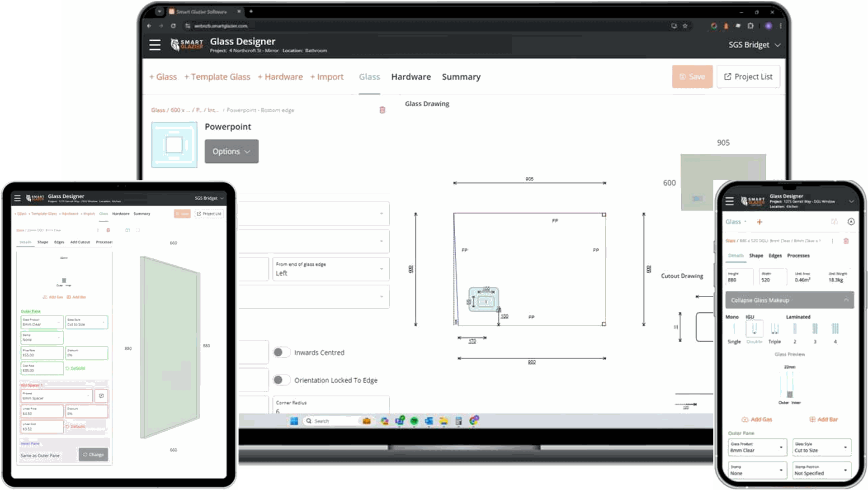Open Windows taskbar Search box

332,421
